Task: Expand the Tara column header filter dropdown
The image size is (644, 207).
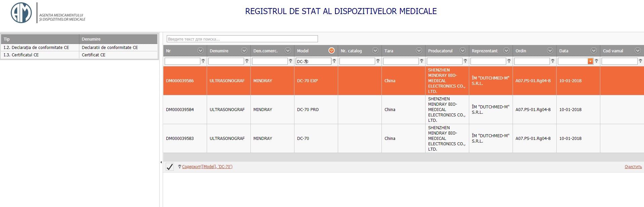Action: pyautogui.click(x=419, y=51)
